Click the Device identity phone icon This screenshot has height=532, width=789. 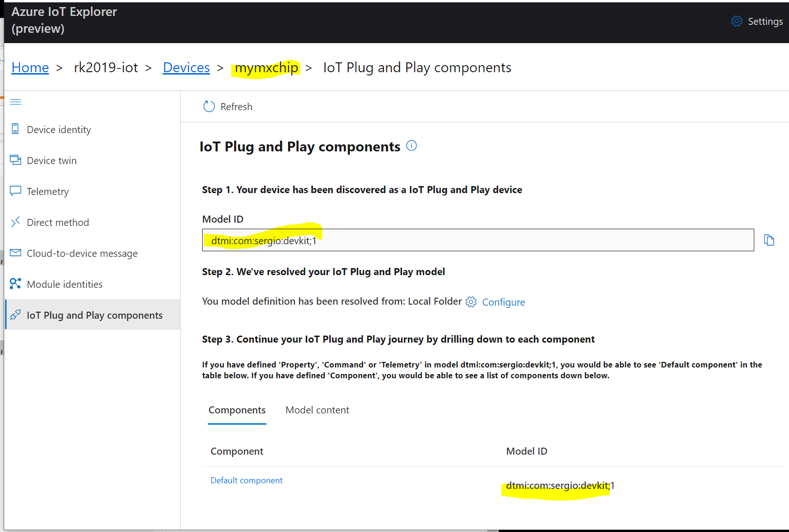(15, 129)
